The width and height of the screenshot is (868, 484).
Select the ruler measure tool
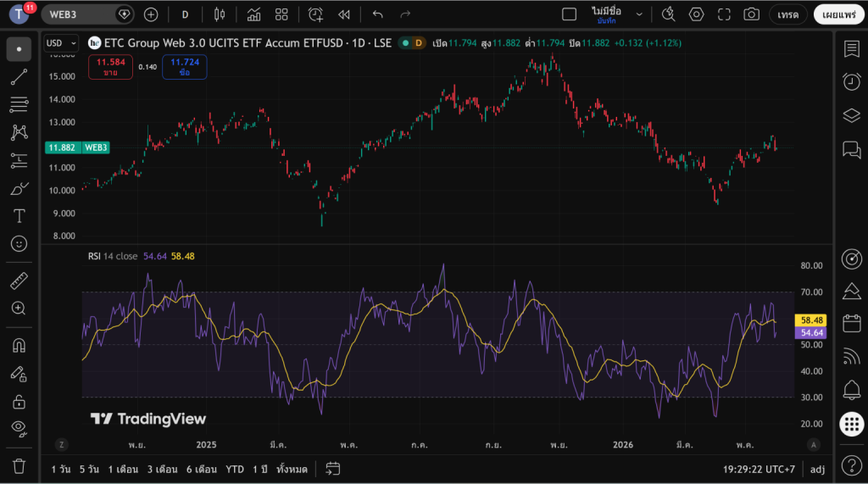(x=19, y=281)
